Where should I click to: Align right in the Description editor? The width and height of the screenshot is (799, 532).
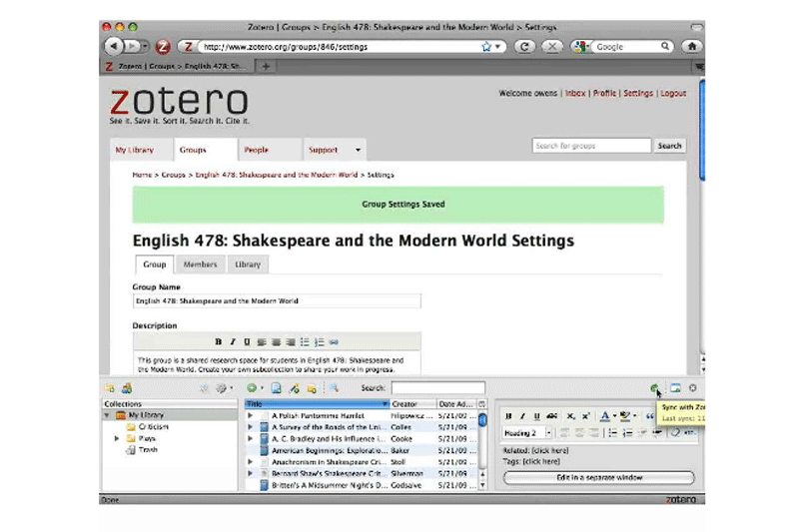(x=291, y=342)
